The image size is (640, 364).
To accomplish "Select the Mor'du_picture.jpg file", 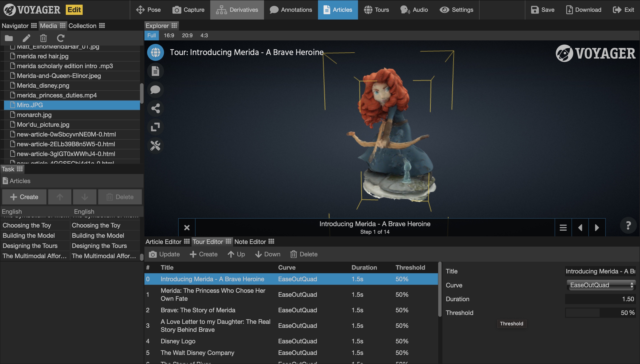I will tap(72, 125).
